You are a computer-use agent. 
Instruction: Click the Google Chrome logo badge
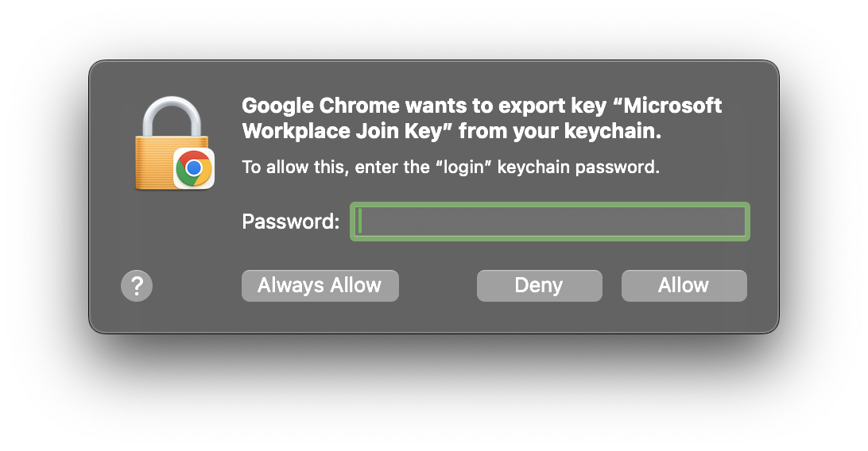[194, 168]
